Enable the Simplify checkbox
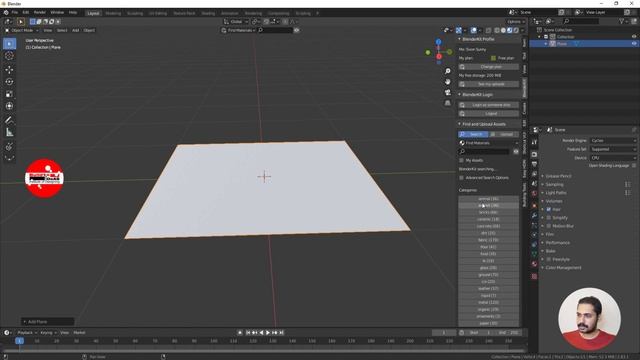640x360 pixels. click(x=549, y=218)
